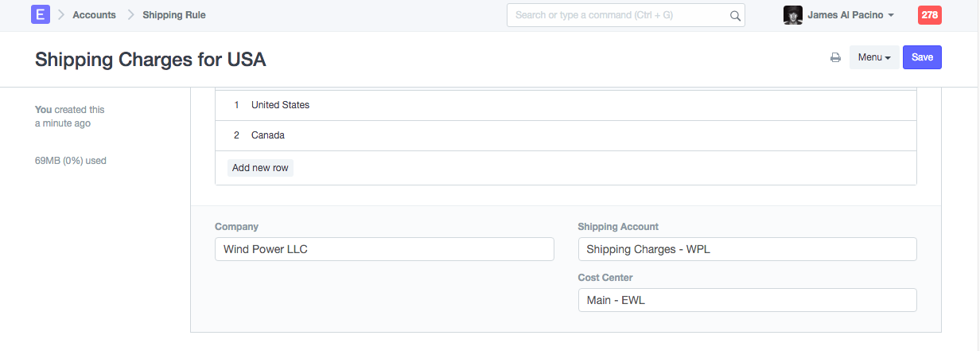The width and height of the screenshot is (980, 351).
Task: Add new row to countries table
Action: (260, 168)
